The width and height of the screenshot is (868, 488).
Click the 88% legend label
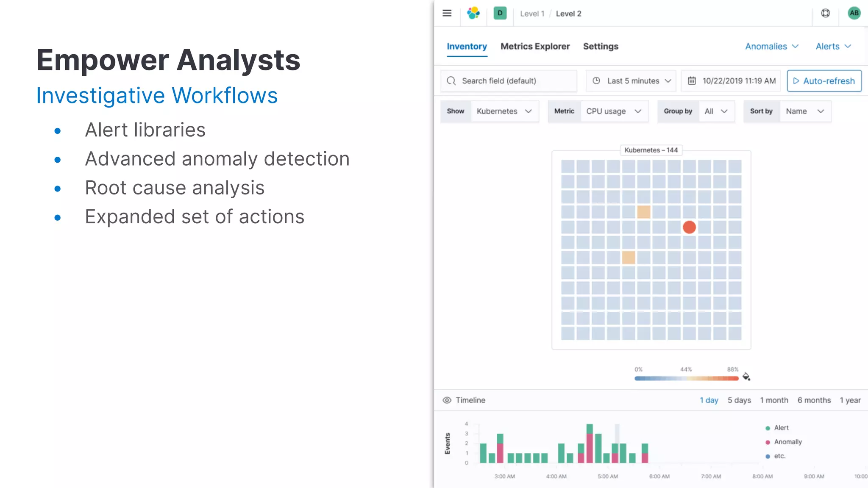[733, 369]
